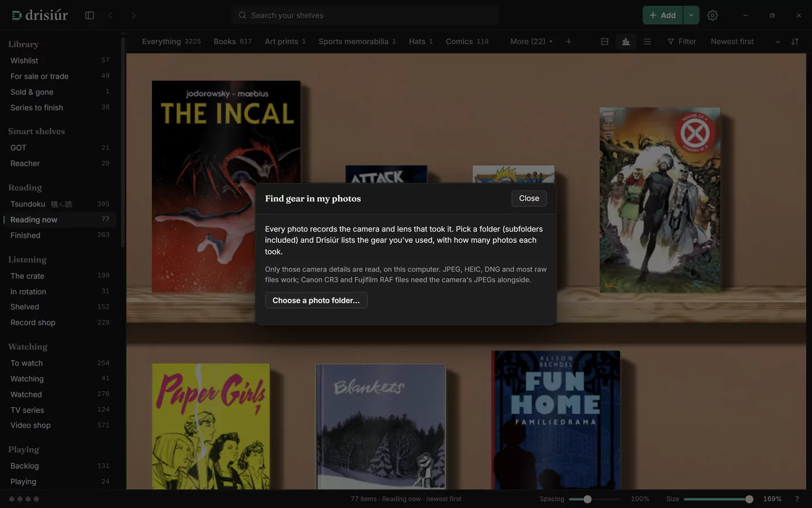This screenshot has width=812, height=508.
Task: Focus the Search your shelves field
Action: (x=365, y=16)
